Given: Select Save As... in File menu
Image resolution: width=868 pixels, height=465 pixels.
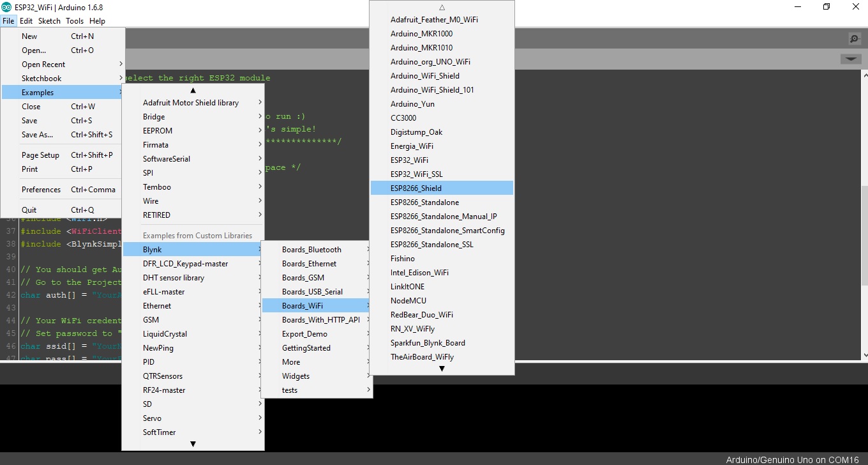Looking at the screenshot, I should [63, 135].
